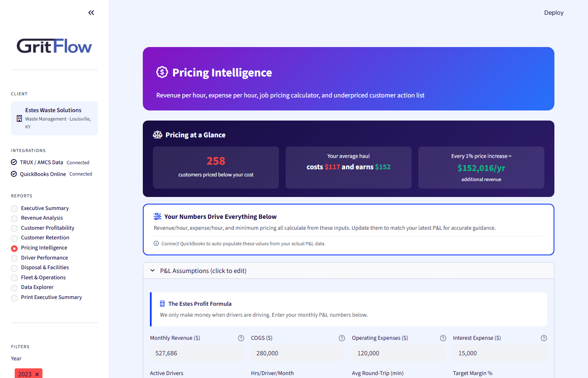Click the sliders icon beside Your Numbers Drive Everything Below
588x378 pixels.
(157, 216)
